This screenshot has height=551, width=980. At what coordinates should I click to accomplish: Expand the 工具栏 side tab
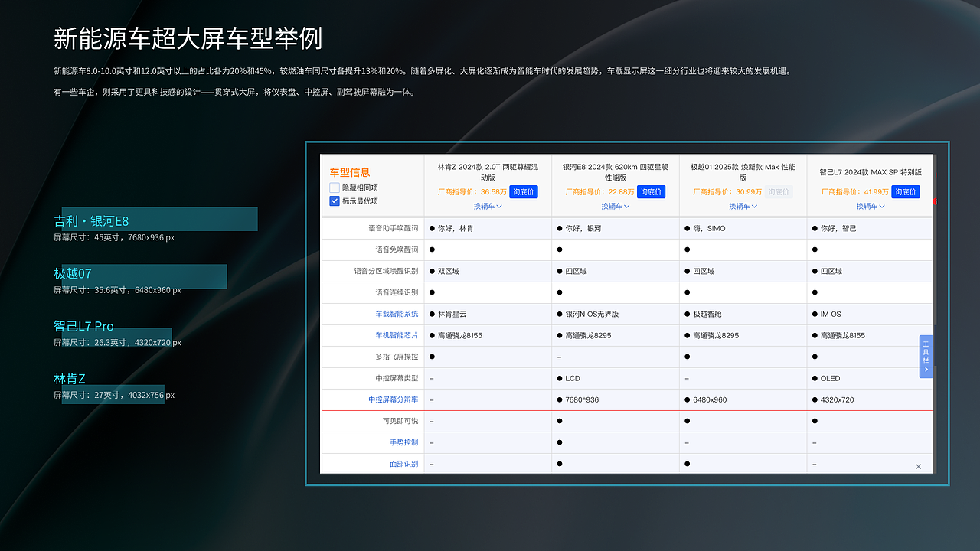pos(926,357)
